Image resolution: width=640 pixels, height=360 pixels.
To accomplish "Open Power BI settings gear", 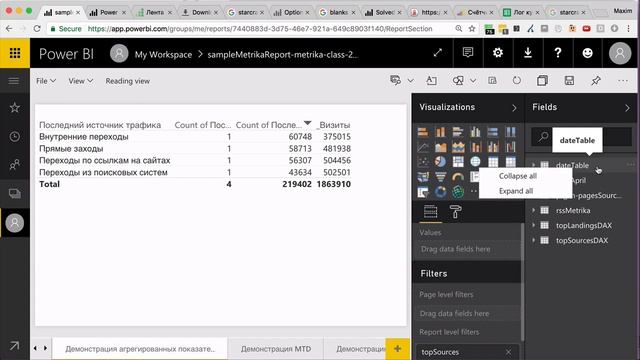I will click(x=498, y=53).
